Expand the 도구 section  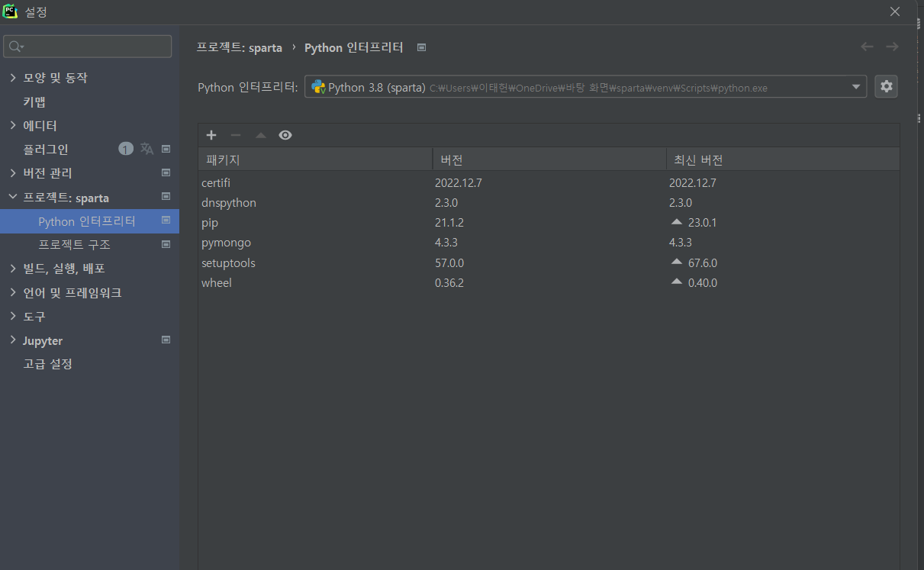(x=12, y=316)
